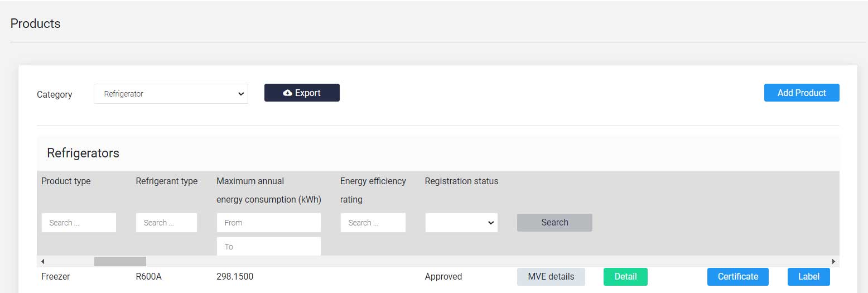Click the Refrigerant type search box
The image size is (868, 293).
[166, 223]
